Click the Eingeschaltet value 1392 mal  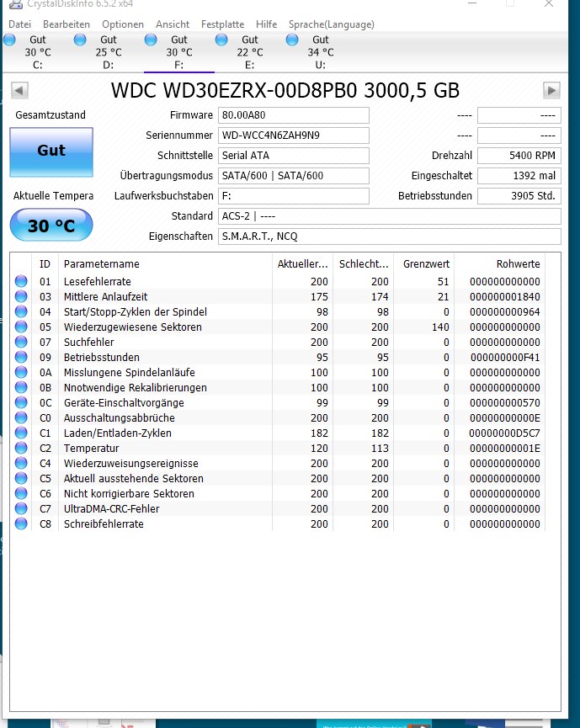tap(519, 176)
